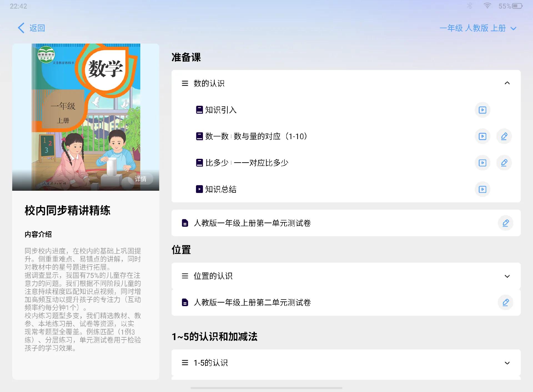533x392 pixels.
Task: Open the exercise pencil icon for 比多少
Action: (x=504, y=163)
